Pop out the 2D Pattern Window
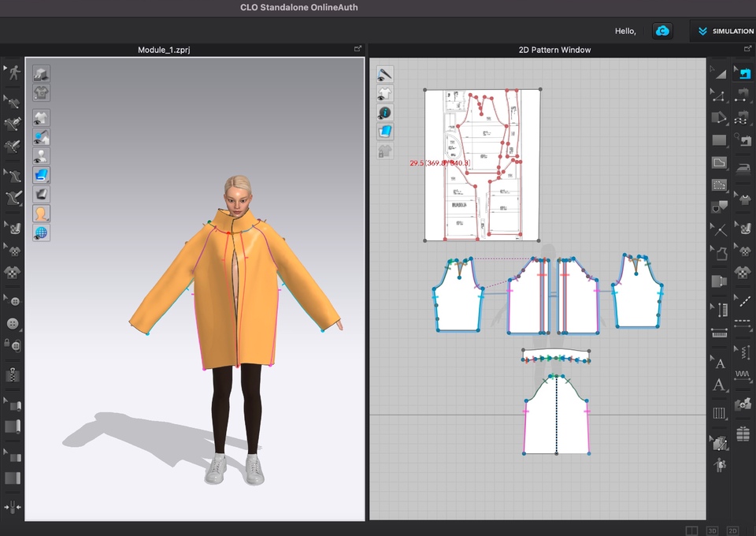Viewport: 756px width, 536px height. [748, 50]
